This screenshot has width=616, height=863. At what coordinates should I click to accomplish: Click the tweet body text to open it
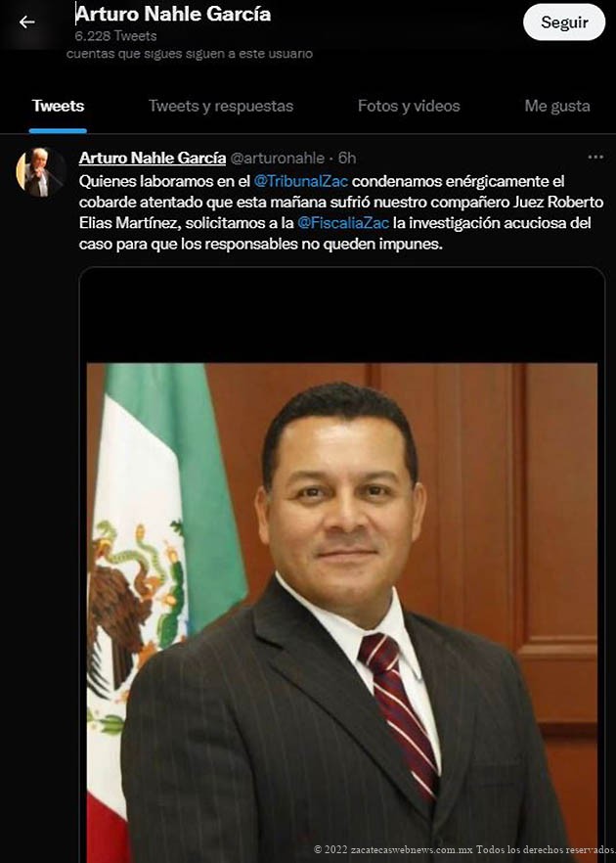pos(341,212)
